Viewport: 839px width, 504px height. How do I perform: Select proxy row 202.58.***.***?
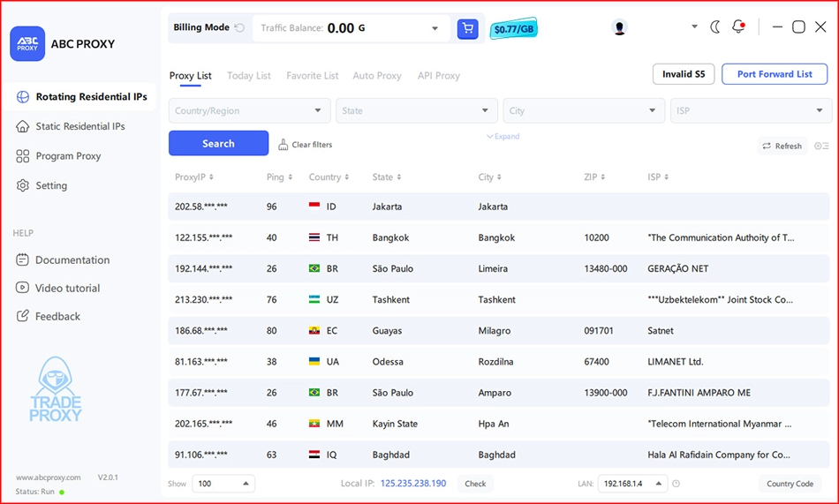coord(499,207)
